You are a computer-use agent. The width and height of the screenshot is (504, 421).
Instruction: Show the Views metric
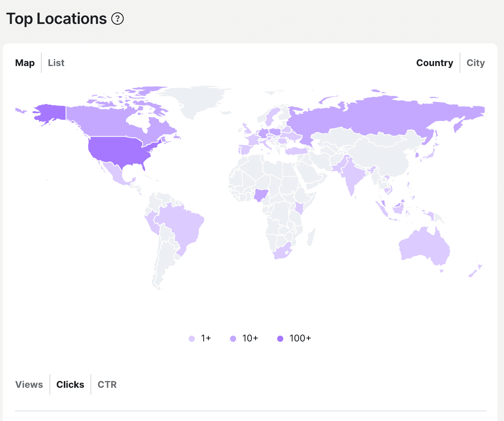tap(29, 385)
